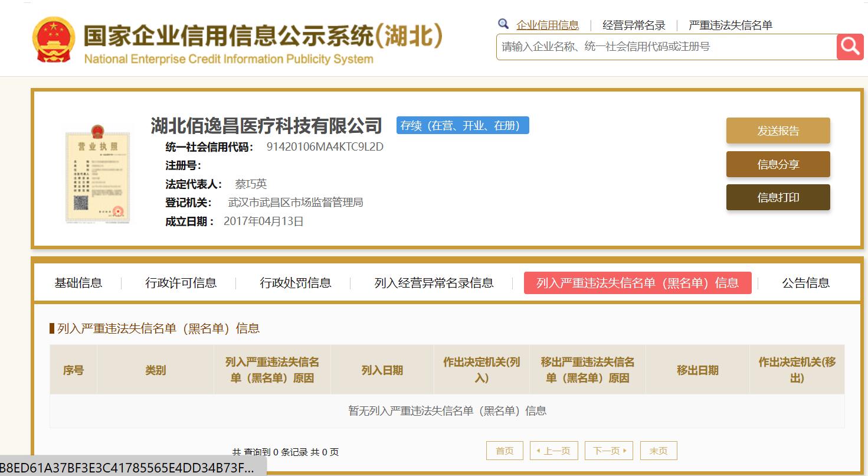Click the 移出严重违法失信名单 原因 column header
868x476 pixels.
(x=588, y=370)
